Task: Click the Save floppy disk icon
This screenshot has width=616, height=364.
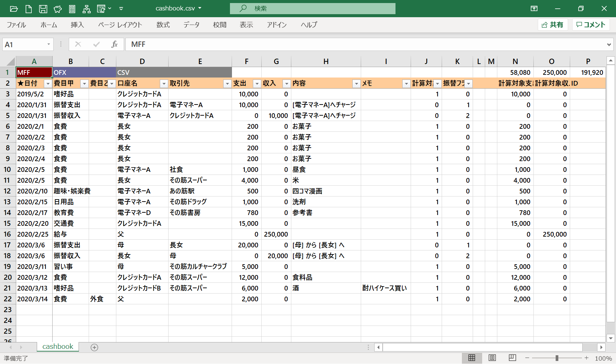Action: 43,9
